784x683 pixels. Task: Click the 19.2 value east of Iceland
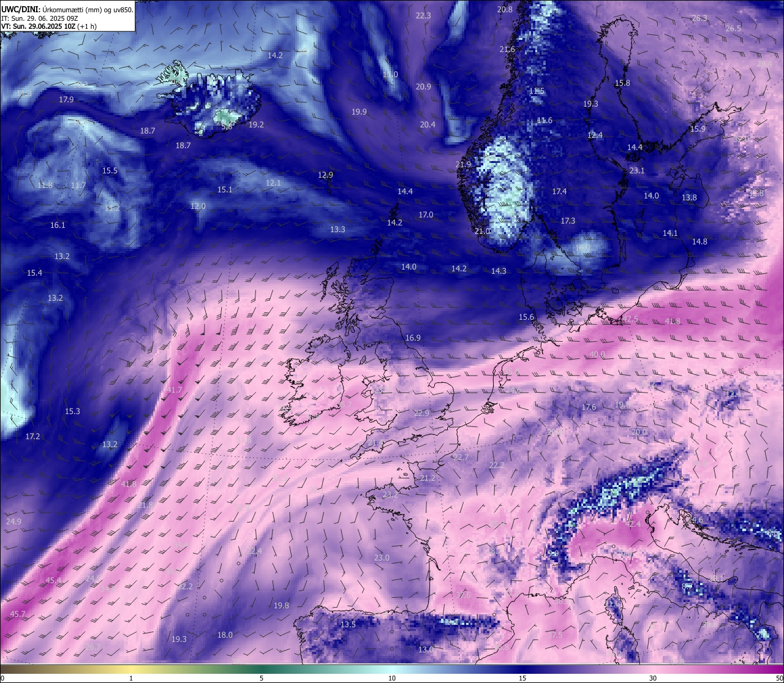coord(256,124)
